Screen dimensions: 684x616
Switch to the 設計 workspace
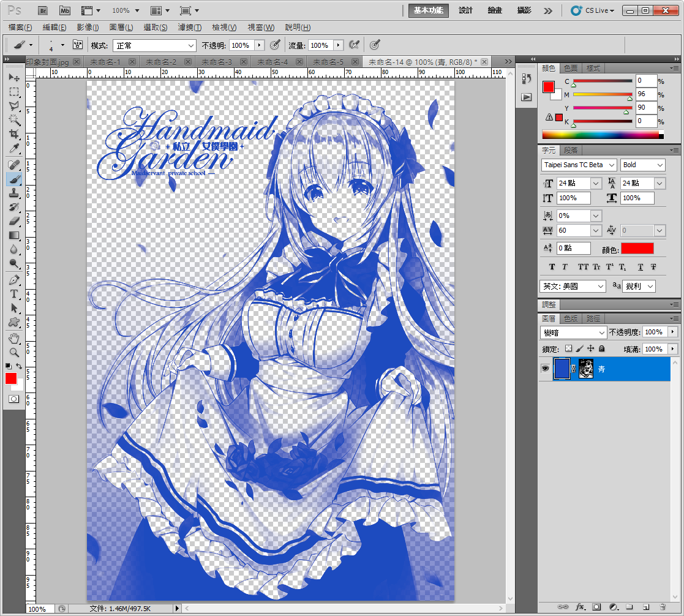465,10
